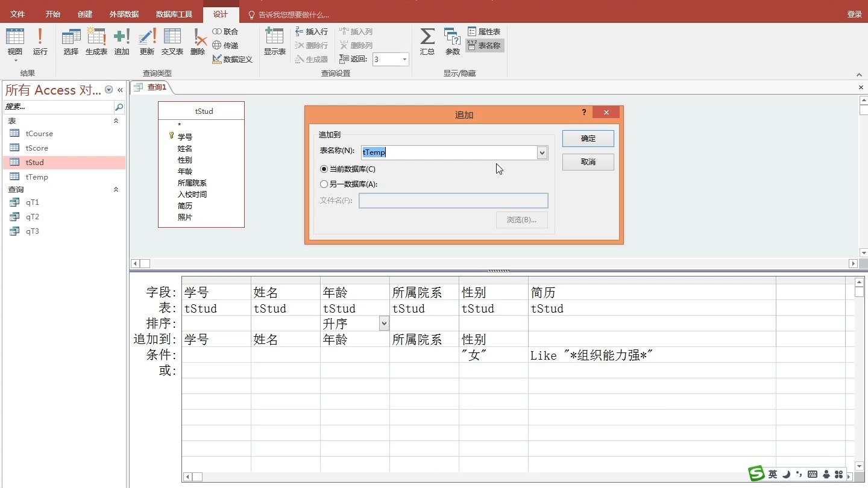Click the Like "*组织能力强*" criteria cell
The height and width of the screenshot is (488, 868).
pyautogui.click(x=652, y=355)
